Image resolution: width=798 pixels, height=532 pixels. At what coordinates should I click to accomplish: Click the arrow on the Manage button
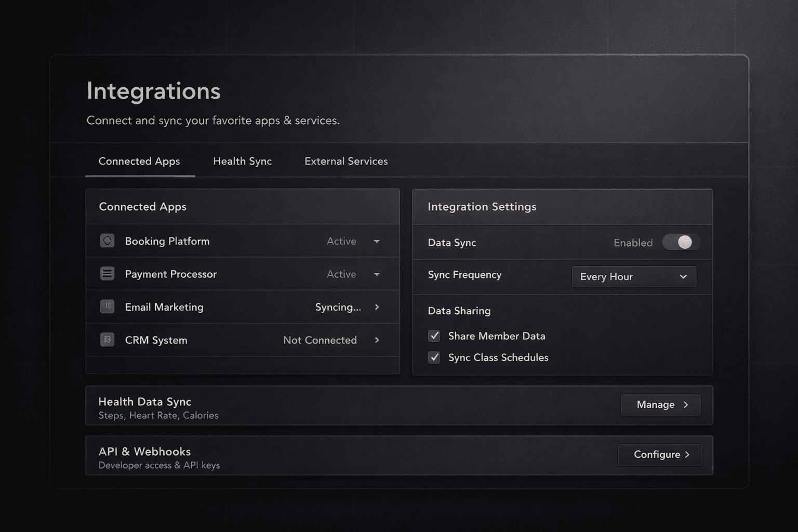(x=685, y=405)
